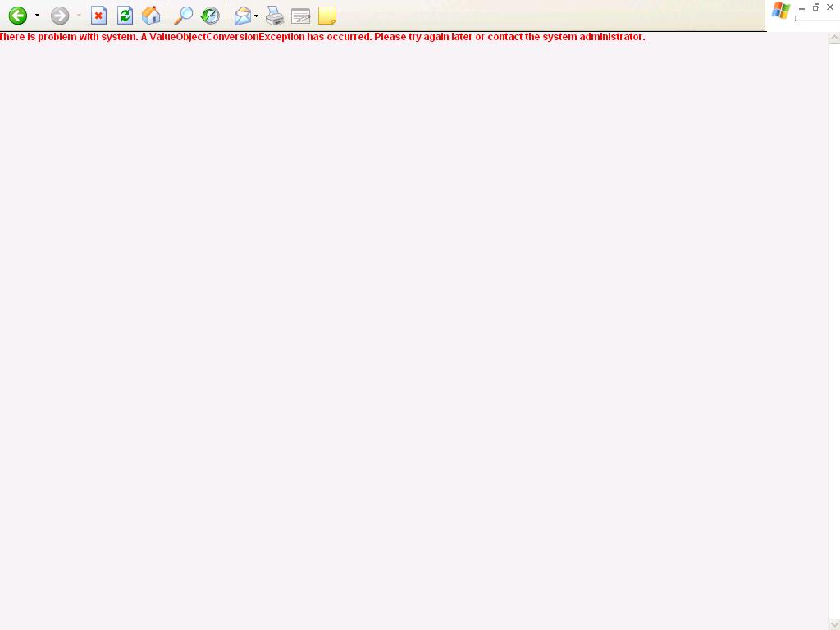Click the grey Forward arrow button
The height and width of the screenshot is (630, 840).
click(60, 16)
